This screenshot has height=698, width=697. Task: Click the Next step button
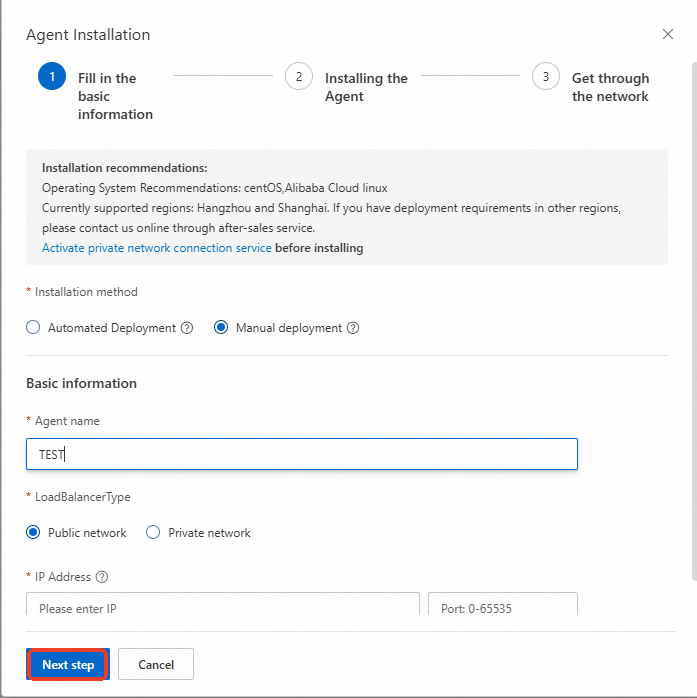(68, 665)
